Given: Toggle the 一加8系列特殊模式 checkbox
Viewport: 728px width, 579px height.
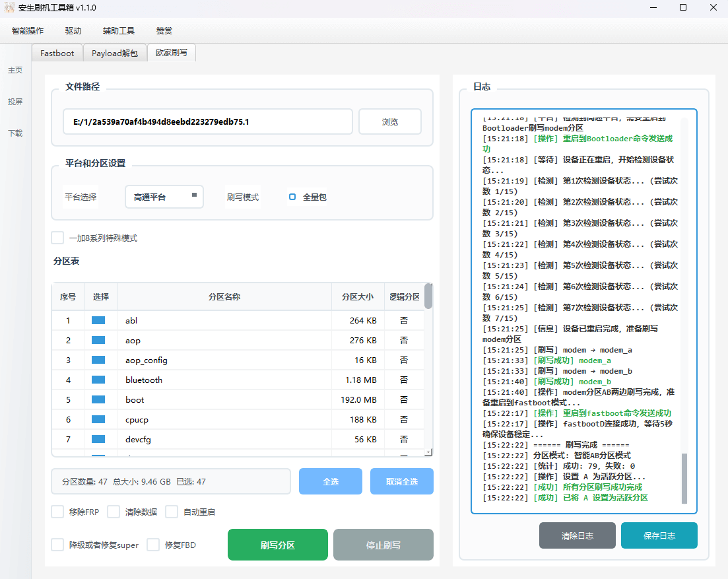Looking at the screenshot, I should click(57, 238).
